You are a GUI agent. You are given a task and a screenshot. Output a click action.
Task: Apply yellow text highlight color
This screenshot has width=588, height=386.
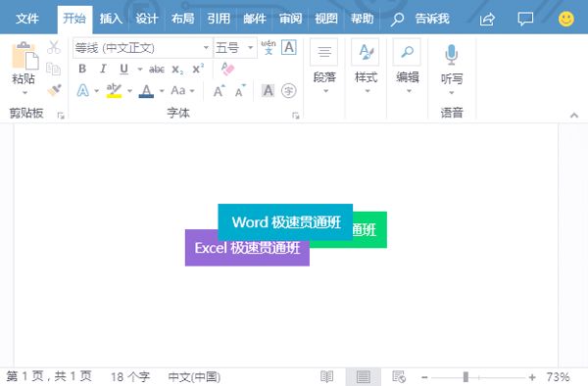pos(114,91)
